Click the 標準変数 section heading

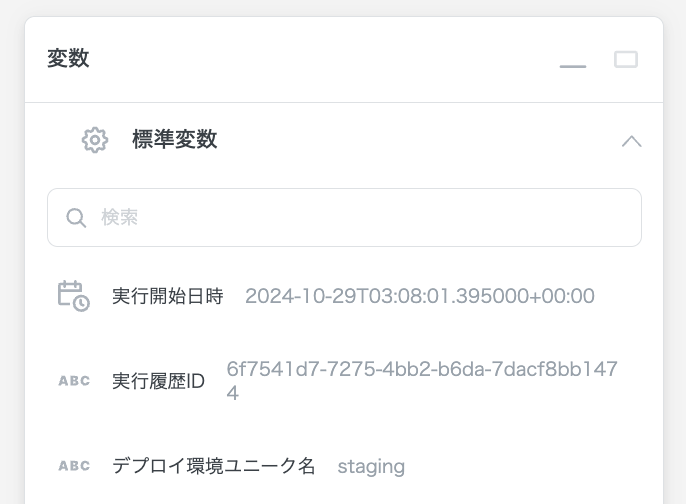click(x=174, y=140)
